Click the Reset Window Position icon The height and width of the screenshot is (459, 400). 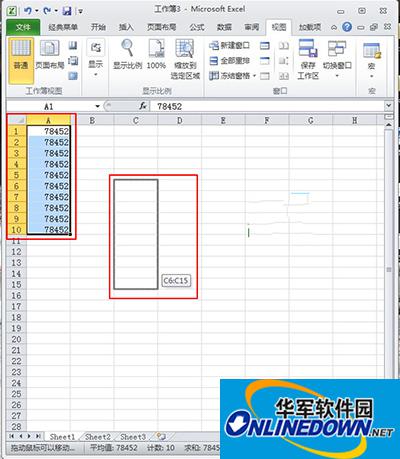pyautogui.click(x=284, y=76)
